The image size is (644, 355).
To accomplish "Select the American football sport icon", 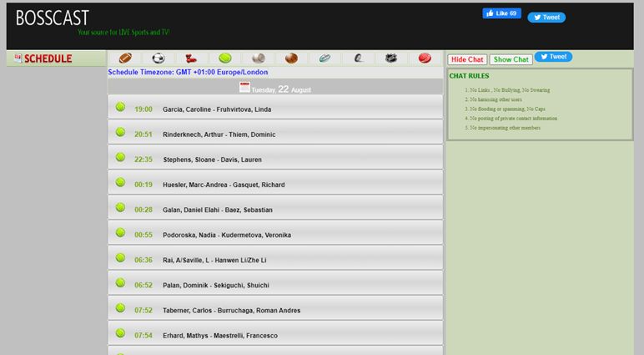I will (x=125, y=58).
